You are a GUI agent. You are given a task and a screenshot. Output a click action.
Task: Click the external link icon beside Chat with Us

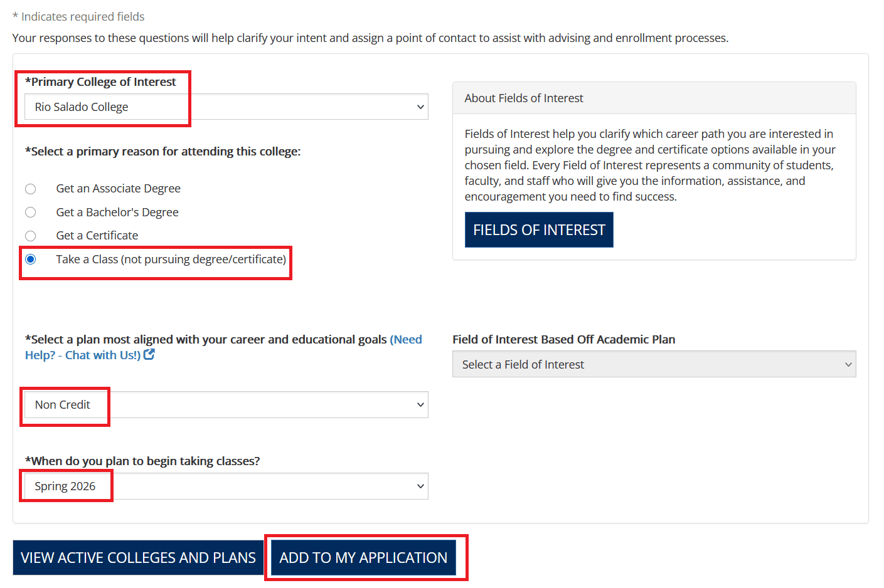[149, 355]
